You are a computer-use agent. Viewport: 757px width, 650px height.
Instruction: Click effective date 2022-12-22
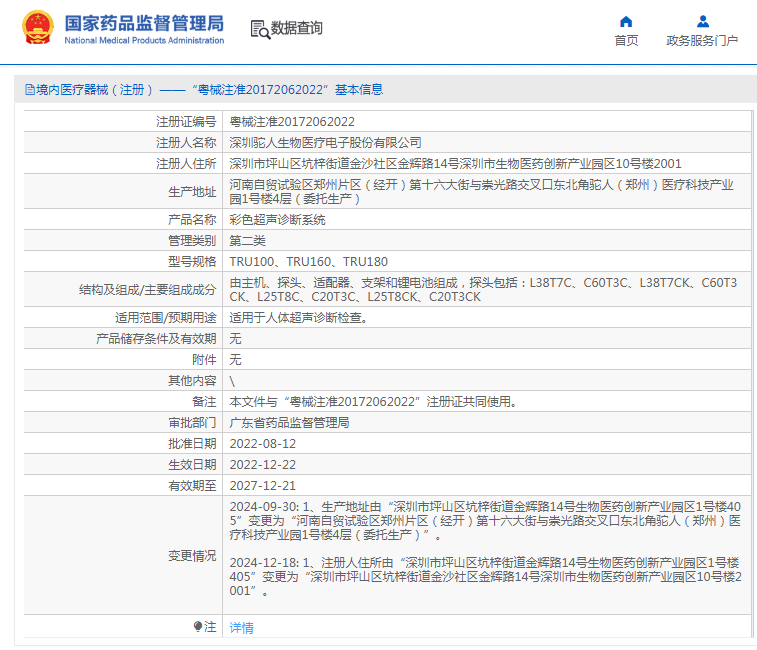263,465
